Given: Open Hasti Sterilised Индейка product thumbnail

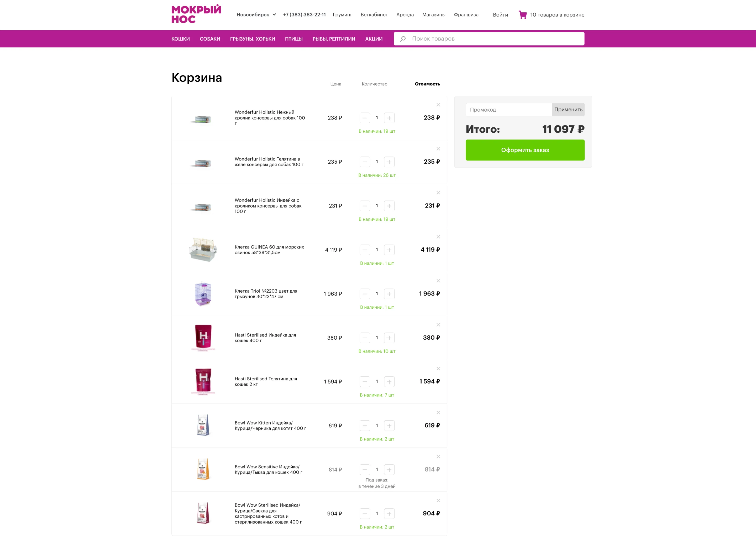Looking at the screenshot, I should click(203, 338).
